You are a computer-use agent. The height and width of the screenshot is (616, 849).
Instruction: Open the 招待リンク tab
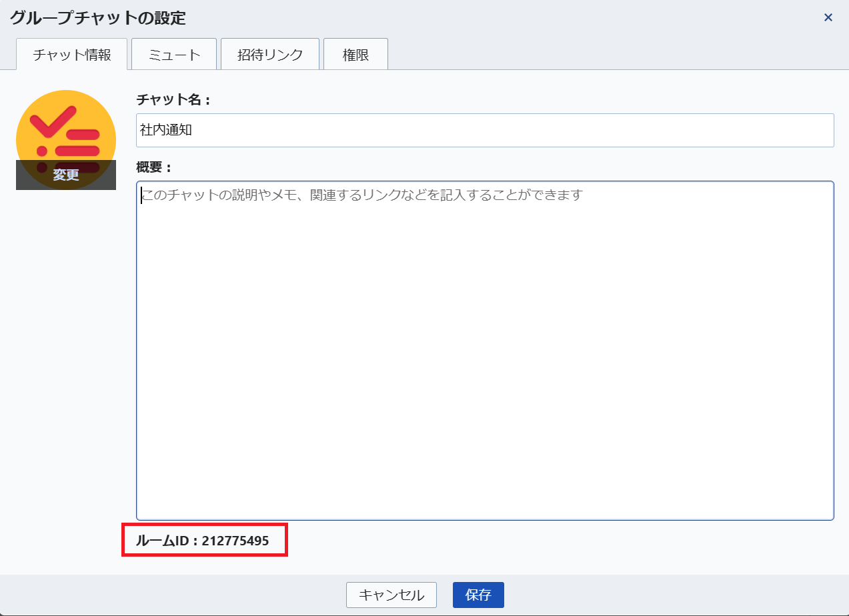(x=270, y=54)
